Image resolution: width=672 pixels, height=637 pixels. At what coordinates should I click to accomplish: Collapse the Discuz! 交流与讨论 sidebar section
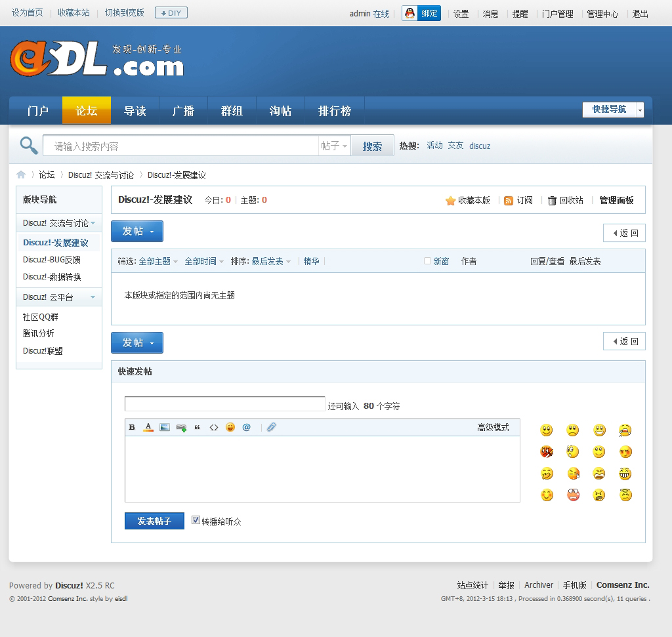[93, 223]
